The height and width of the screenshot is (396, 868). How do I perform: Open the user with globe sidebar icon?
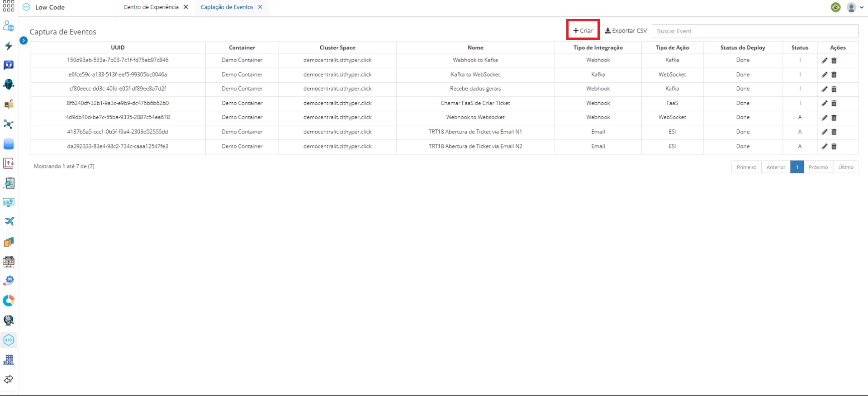click(x=9, y=26)
